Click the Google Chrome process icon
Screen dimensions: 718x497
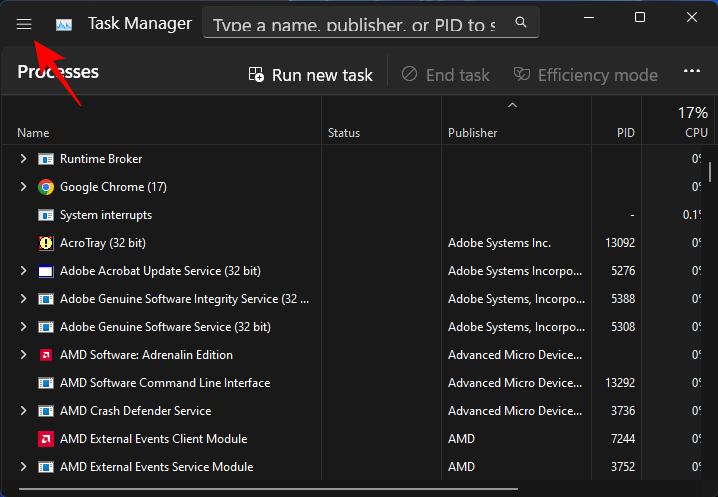[x=46, y=187]
